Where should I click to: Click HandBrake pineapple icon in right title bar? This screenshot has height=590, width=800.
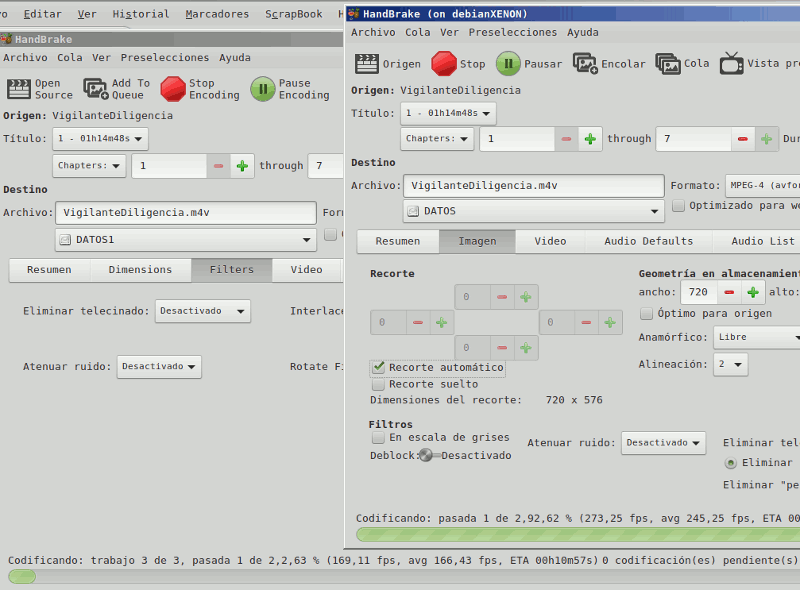tap(354, 14)
